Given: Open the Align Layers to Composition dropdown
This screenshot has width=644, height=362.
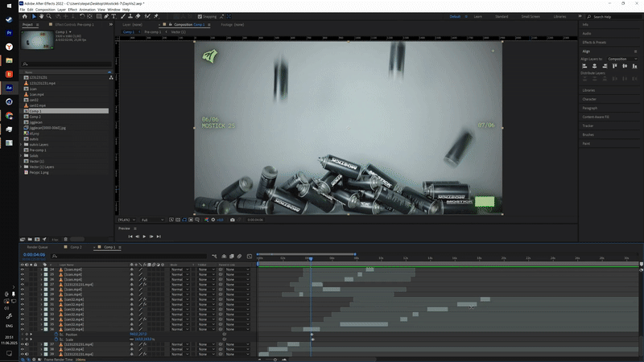Looking at the screenshot, I should 622,59.
